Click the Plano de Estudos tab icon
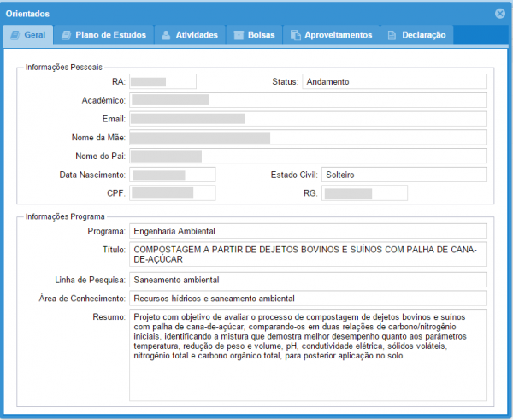Image resolution: width=513 pixels, height=420 pixels. pos(66,35)
